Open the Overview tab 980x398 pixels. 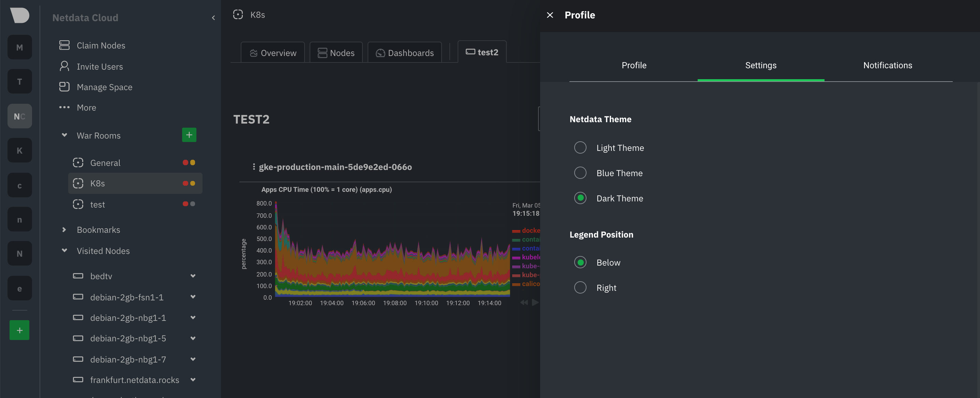click(x=273, y=53)
